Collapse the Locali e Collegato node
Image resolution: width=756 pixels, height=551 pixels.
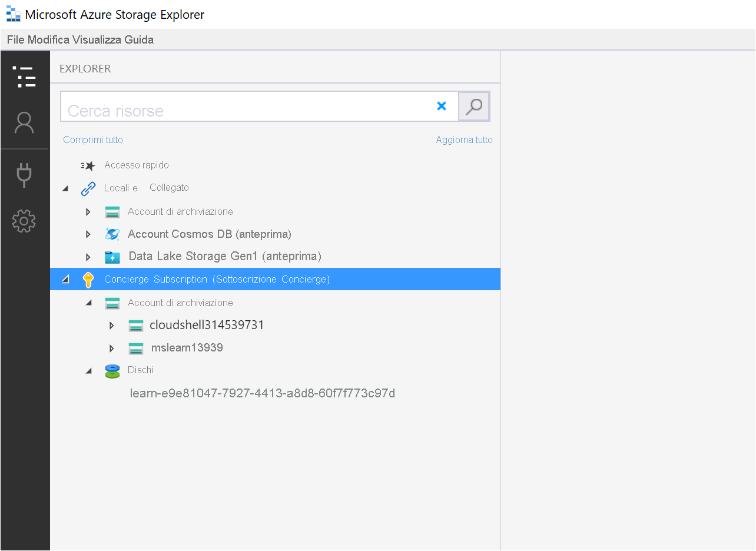(x=65, y=188)
